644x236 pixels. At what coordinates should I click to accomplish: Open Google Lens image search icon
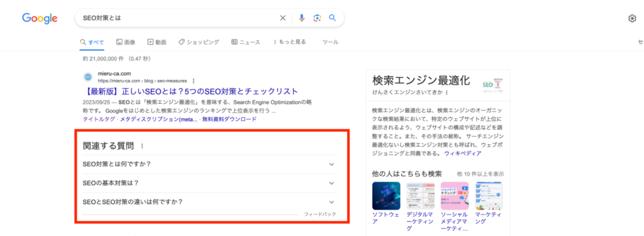click(317, 18)
